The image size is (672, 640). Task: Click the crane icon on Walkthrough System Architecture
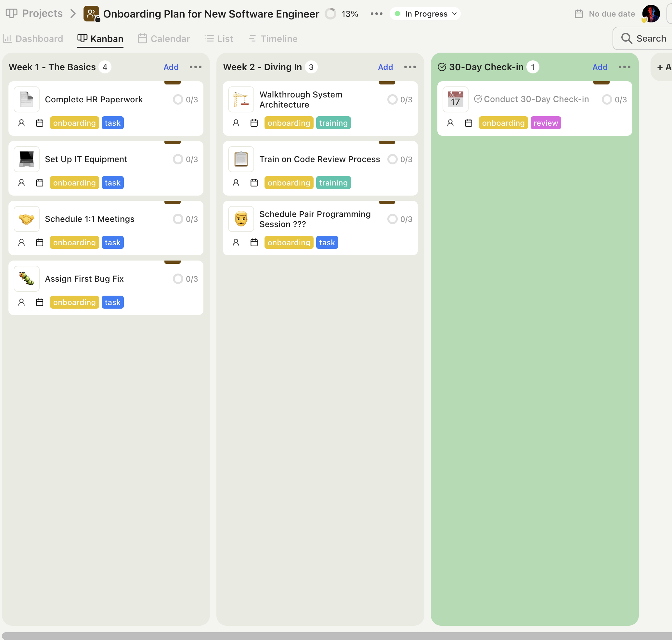pos(241,99)
